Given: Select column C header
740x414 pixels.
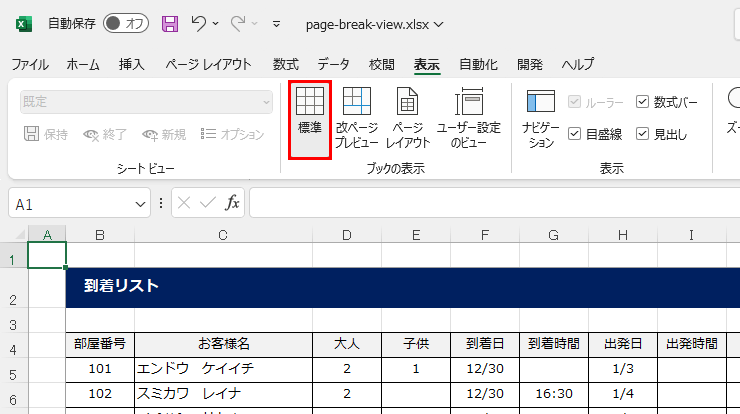Looking at the screenshot, I should (x=223, y=235).
